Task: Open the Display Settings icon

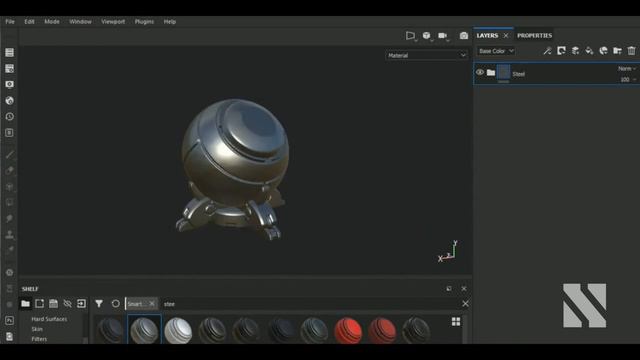Action: (x=9, y=84)
